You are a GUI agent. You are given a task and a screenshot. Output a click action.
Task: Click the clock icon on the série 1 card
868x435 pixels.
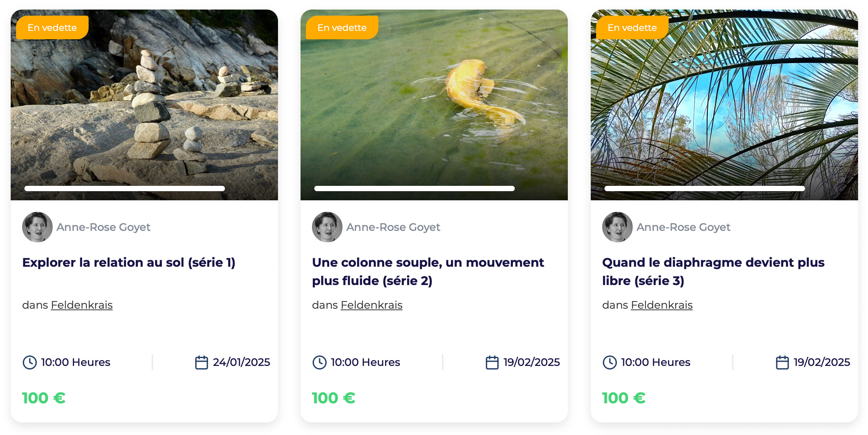[x=29, y=362]
